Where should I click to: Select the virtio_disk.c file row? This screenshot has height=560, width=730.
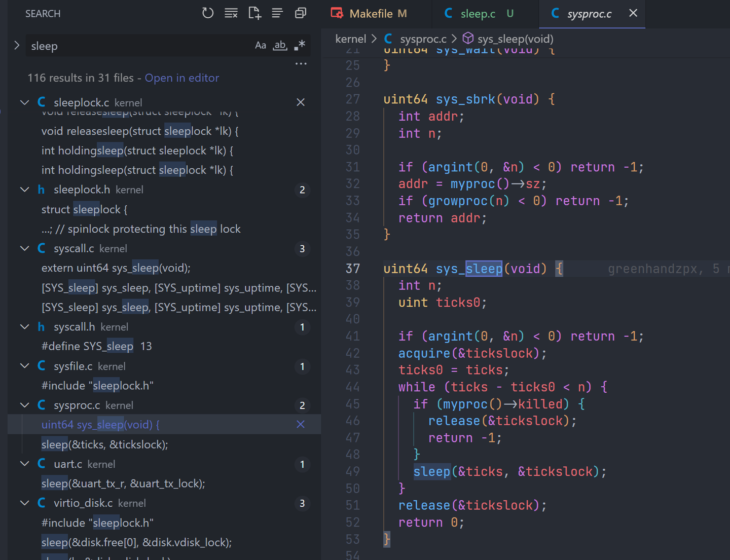164,503
